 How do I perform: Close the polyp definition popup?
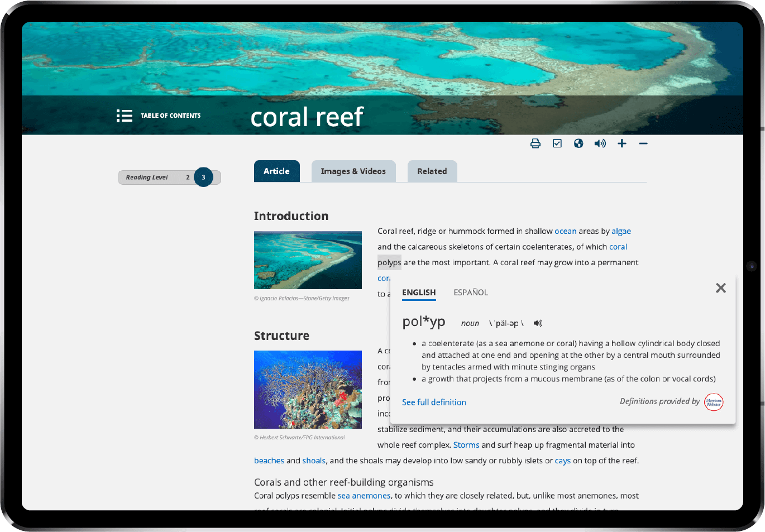[721, 288]
